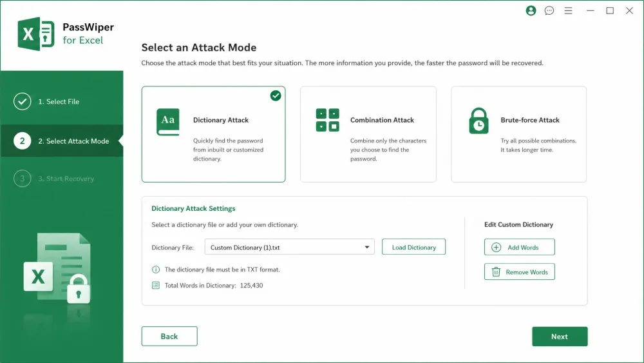Click the TXT format requirement note
This screenshot has width=644, height=363.
(222, 270)
